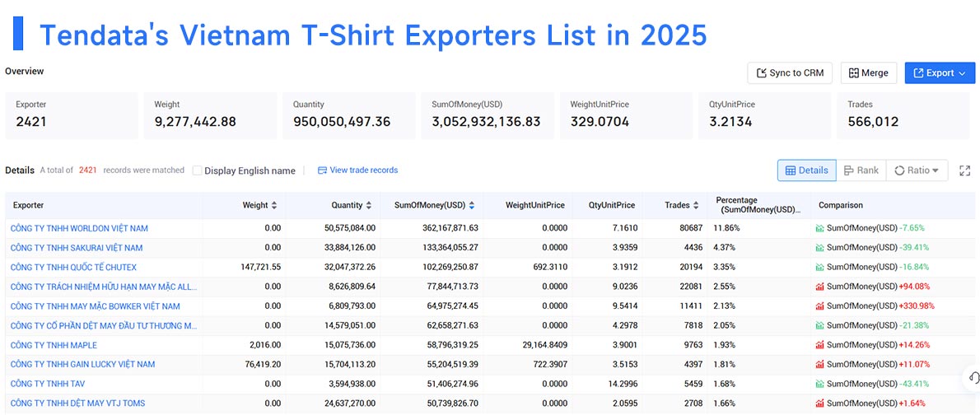
Task: Click the Weight 9,277,442.88 overview card
Action: 211,115
